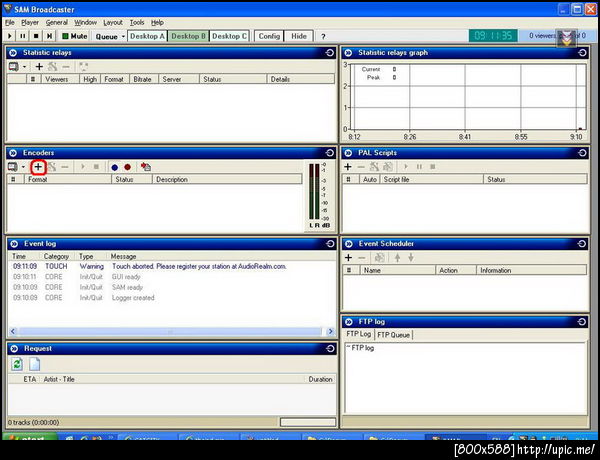Pause playback from the main toolbar
600x460 pixels.
[23, 36]
